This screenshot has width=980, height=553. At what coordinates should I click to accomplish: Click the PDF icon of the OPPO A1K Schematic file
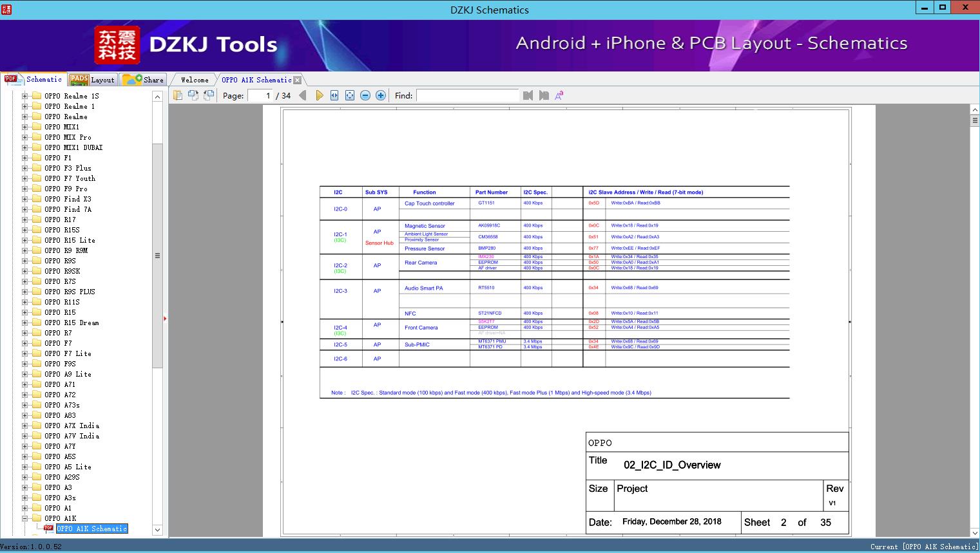[48, 529]
